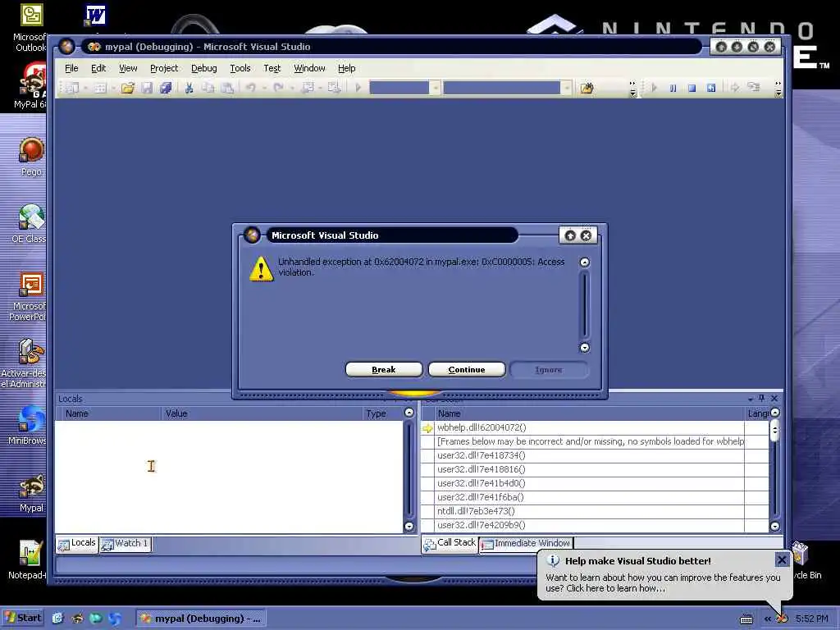840x630 pixels.
Task: Toggle auto-hide pin on Call Stack panel
Action: (x=762, y=398)
